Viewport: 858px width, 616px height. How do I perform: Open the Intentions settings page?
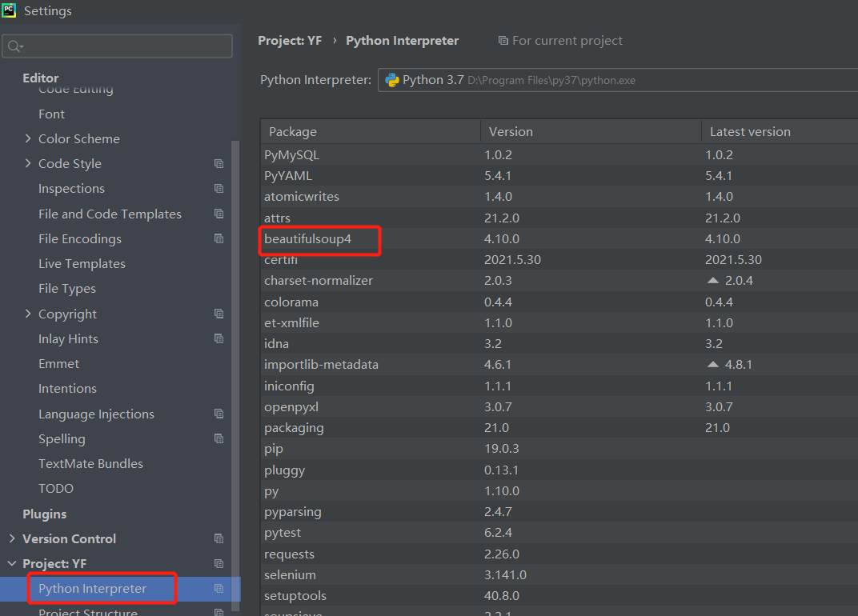tap(67, 389)
